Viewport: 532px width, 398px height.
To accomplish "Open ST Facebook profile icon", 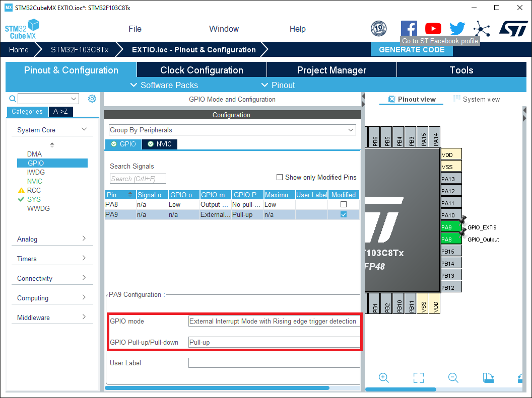I will coord(409,29).
